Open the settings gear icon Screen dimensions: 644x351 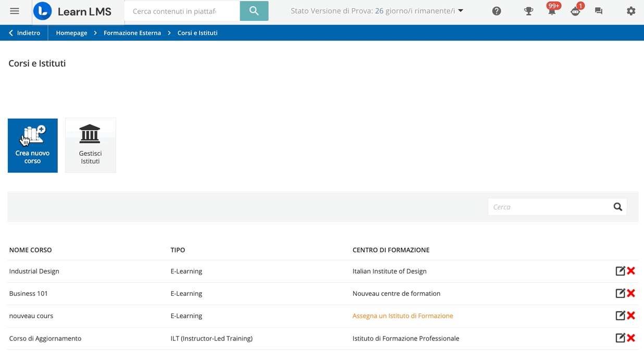point(631,11)
